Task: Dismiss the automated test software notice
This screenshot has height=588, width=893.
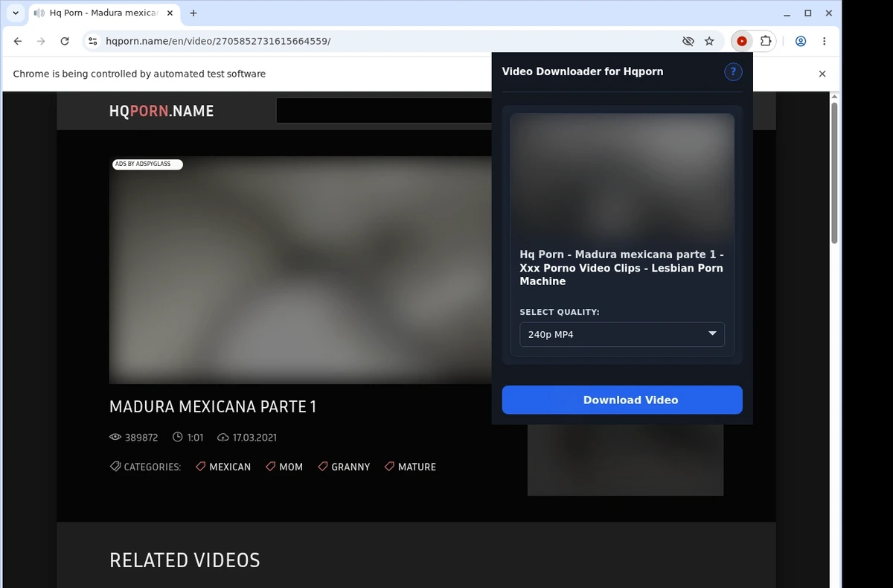Action: coord(822,74)
